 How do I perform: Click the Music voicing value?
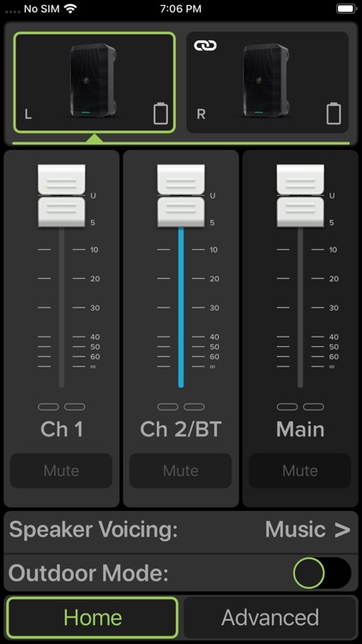(x=295, y=530)
